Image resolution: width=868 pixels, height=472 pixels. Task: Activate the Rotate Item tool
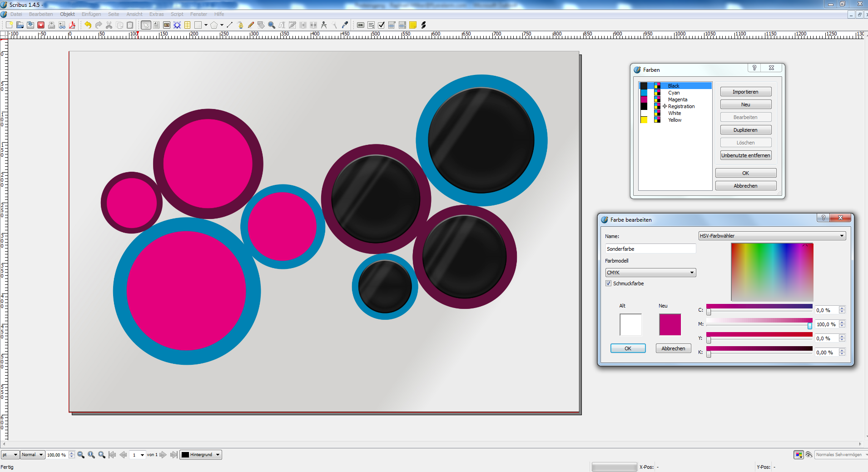click(x=260, y=25)
